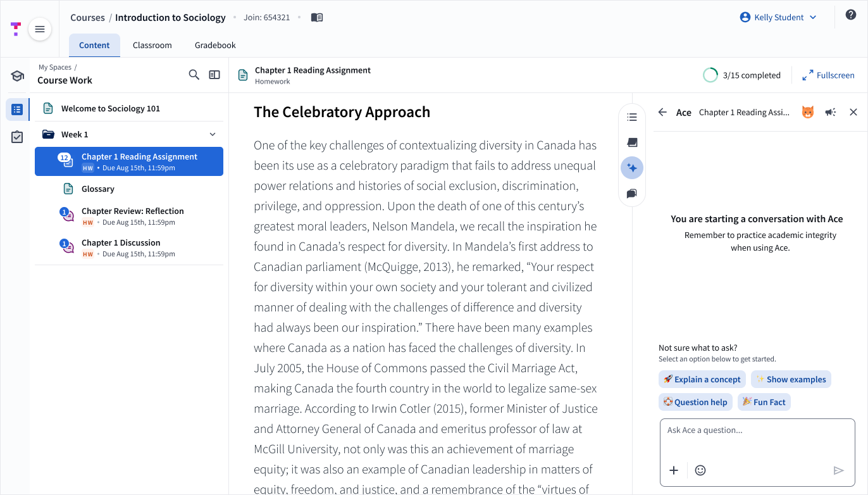Viewport: 868px width, 495px height.
Task: Search course work with magnifier icon
Action: pyautogui.click(x=194, y=75)
